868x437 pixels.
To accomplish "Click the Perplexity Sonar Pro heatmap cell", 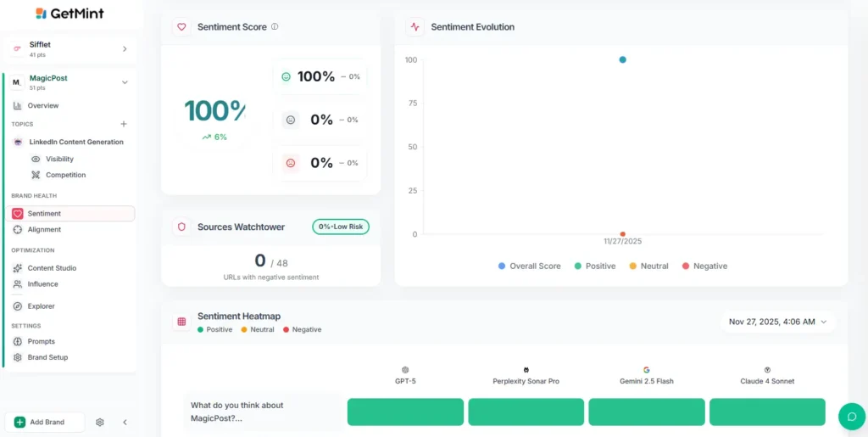I will [526, 412].
